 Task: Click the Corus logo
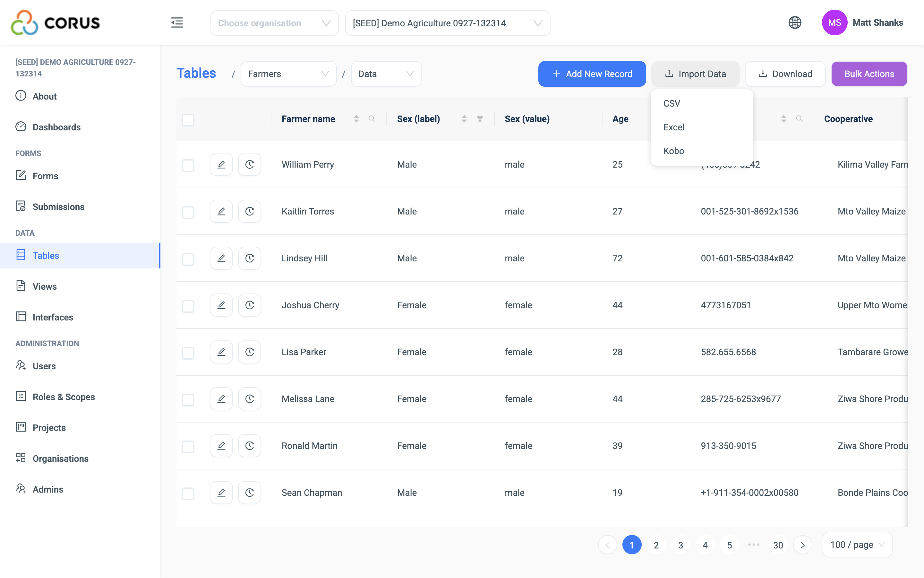tap(56, 22)
